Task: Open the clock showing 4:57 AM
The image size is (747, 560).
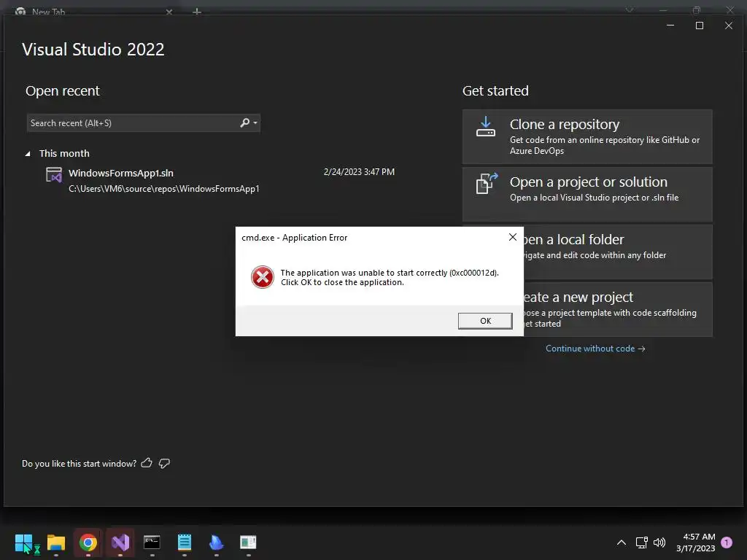Action: (x=695, y=542)
